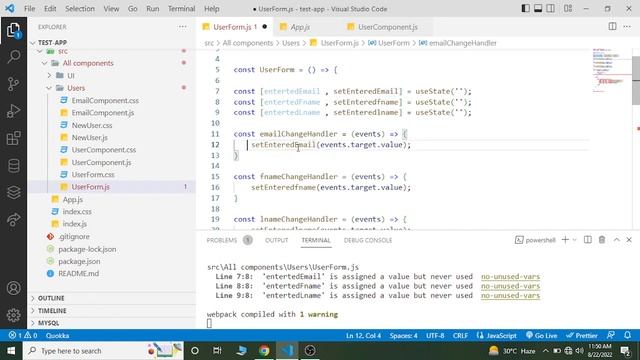
Task: Open EmailComponent.js in the explorer
Action: [x=102, y=113]
